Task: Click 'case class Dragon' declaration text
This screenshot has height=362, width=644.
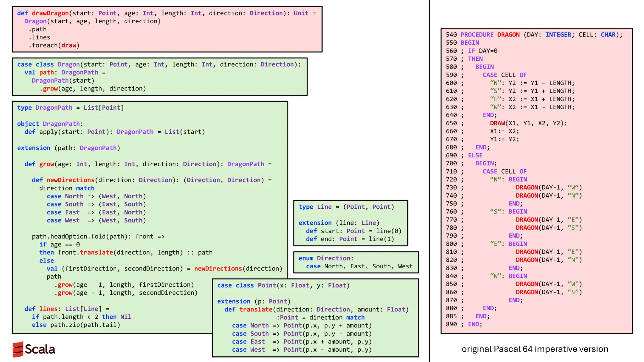Action: pyautogui.click(x=48, y=64)
